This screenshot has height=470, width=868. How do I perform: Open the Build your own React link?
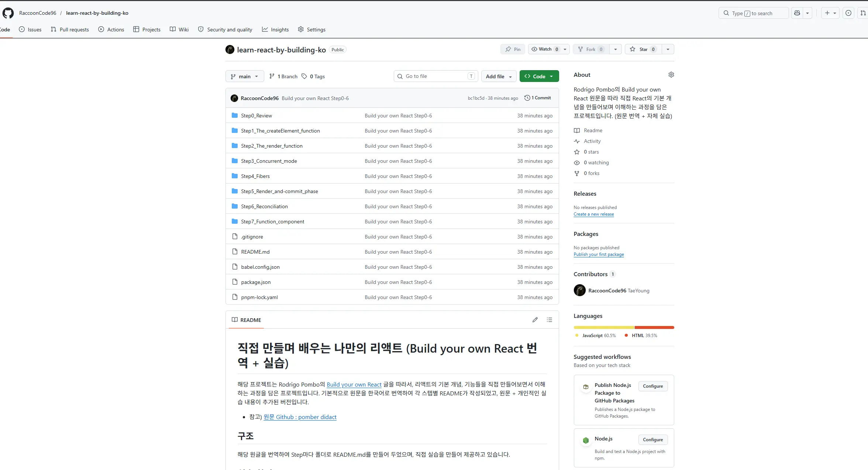click(x=354, y=384)
